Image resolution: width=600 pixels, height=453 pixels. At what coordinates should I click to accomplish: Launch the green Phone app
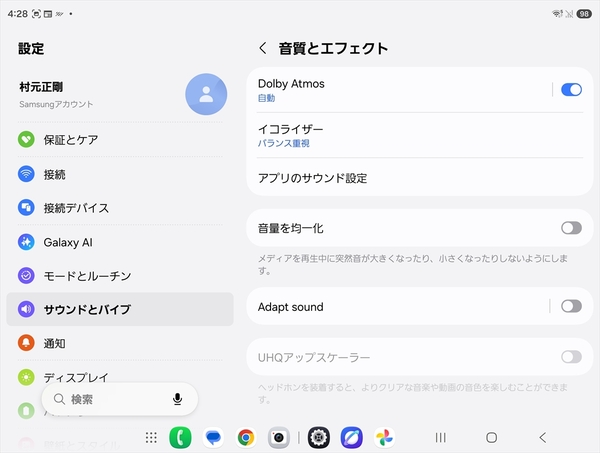pos(180,437)
